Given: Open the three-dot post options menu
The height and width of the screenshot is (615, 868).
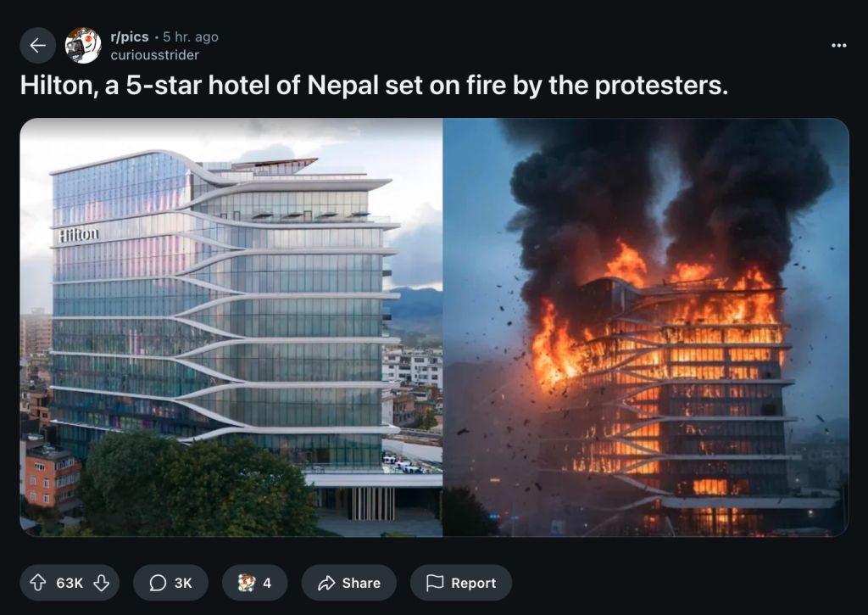Looking at the screenshot, I should (838, 46).
